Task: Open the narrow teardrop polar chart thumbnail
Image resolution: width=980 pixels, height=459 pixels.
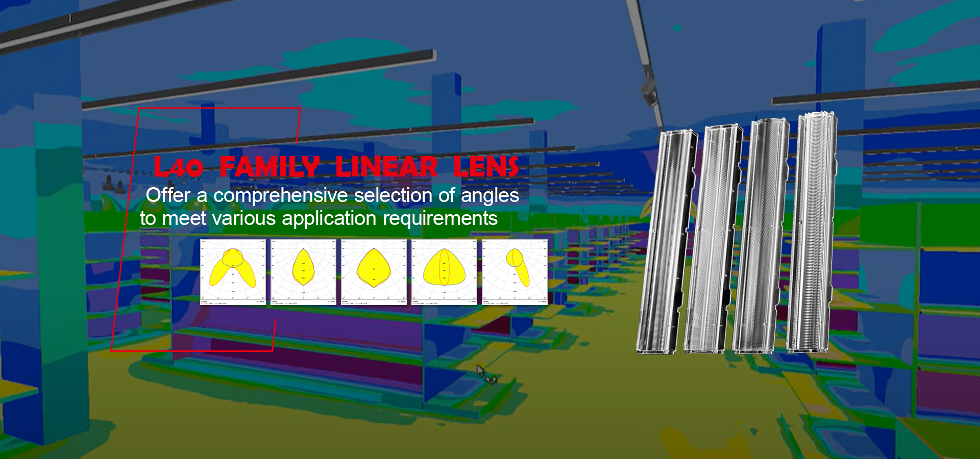Action: (x=303, y=272)
